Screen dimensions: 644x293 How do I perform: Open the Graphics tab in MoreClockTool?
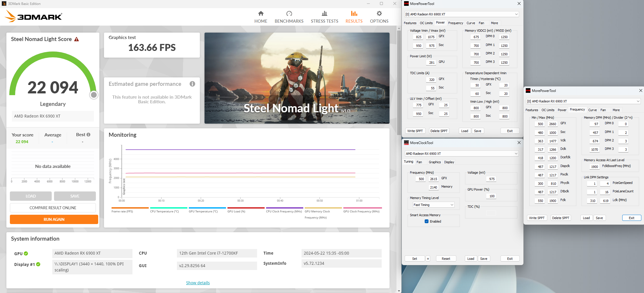(x=434, y=162)
